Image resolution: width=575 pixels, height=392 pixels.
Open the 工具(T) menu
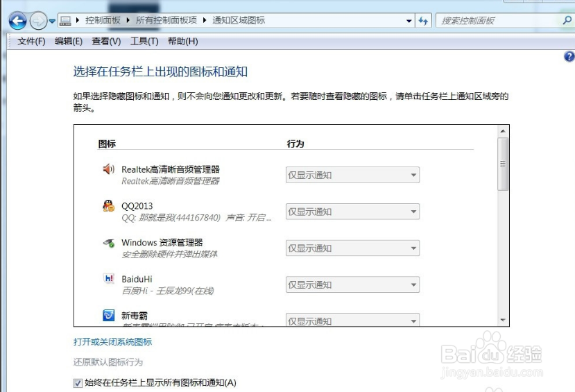point(144,41)
